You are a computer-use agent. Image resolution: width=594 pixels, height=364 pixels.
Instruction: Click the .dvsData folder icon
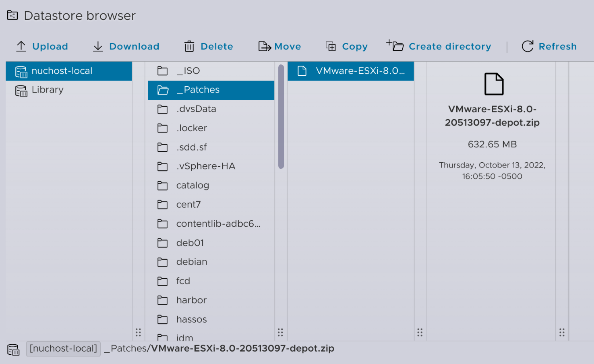pos(163,109)
